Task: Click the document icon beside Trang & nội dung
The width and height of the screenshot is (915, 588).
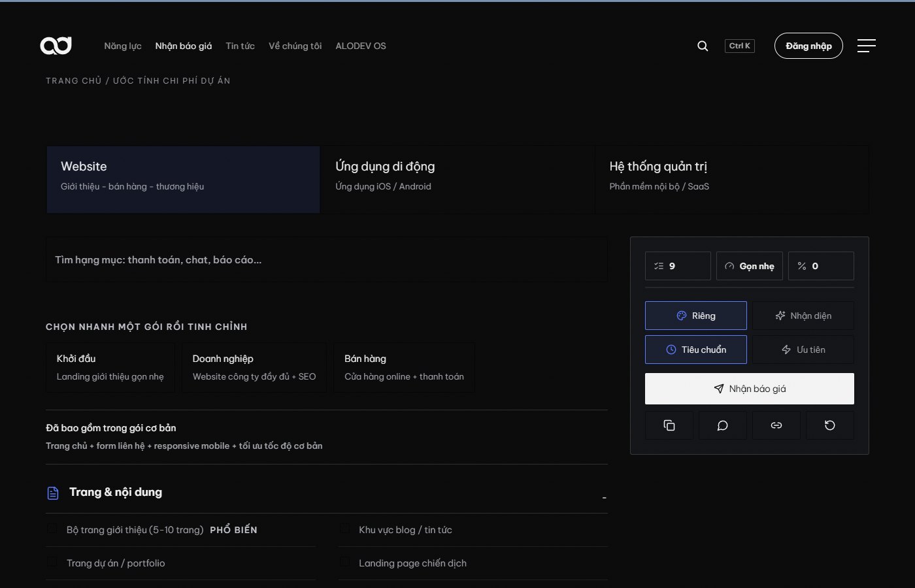Action: pos(53,493)
